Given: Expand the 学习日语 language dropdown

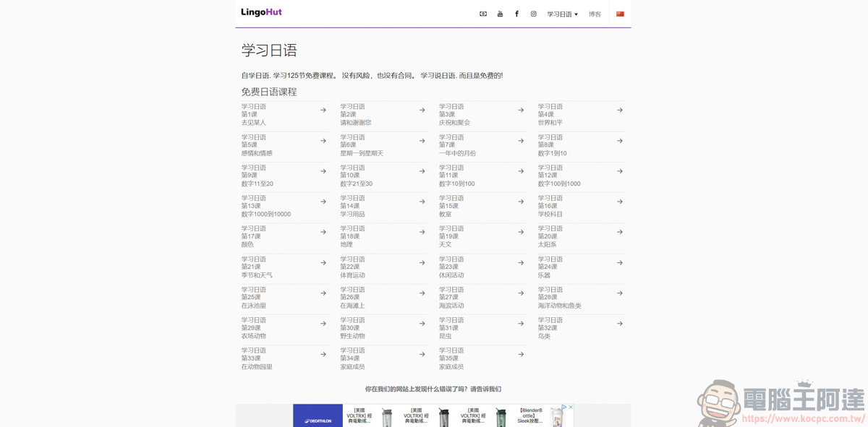Looking at the screenshot, I should [x=563, y=14].
